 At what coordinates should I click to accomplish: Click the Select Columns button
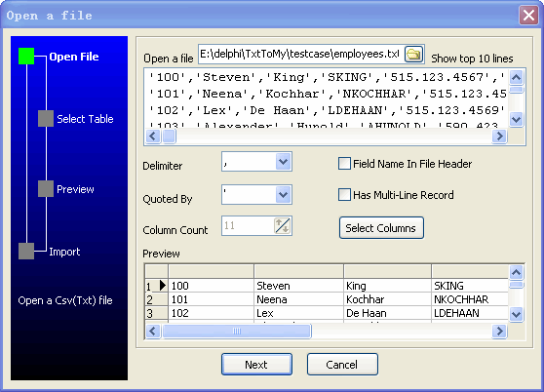381,228
